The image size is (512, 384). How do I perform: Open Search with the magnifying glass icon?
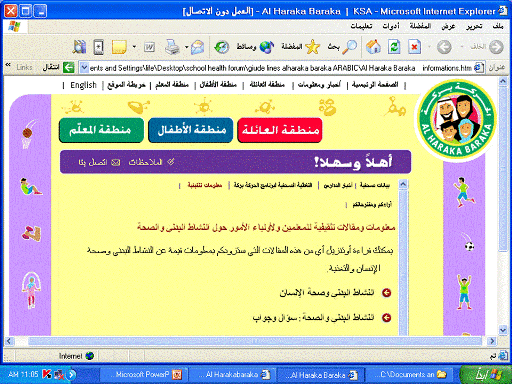[342, 47]
